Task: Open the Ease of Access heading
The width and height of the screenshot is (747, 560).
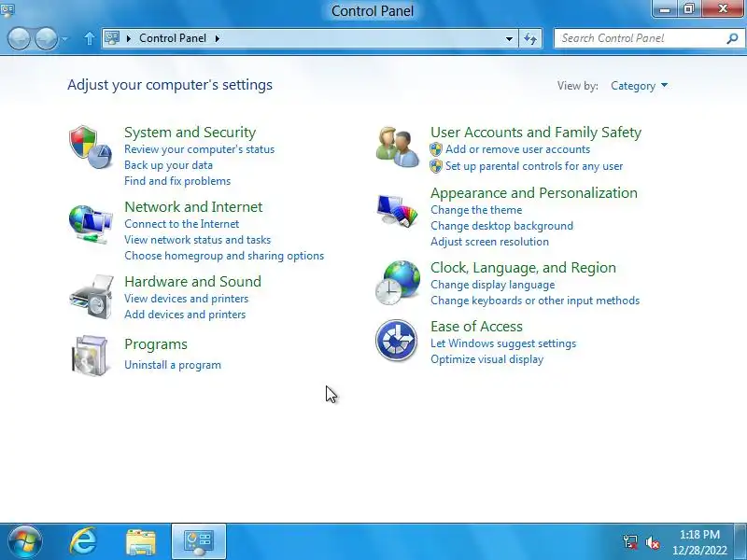Action: pyautogui.click(x=476, y=326)
